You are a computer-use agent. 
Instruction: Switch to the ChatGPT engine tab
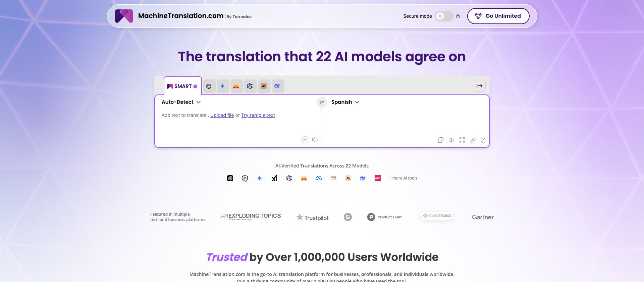pos(209,86)
